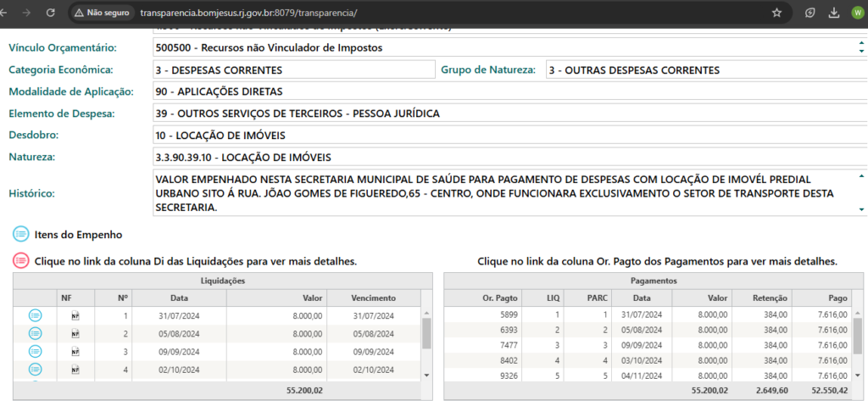Viewport: 868px width, 406px height.
Task: Click the total retention value 2.649,60
Action: pyautogui.click(x=771, y=390)
